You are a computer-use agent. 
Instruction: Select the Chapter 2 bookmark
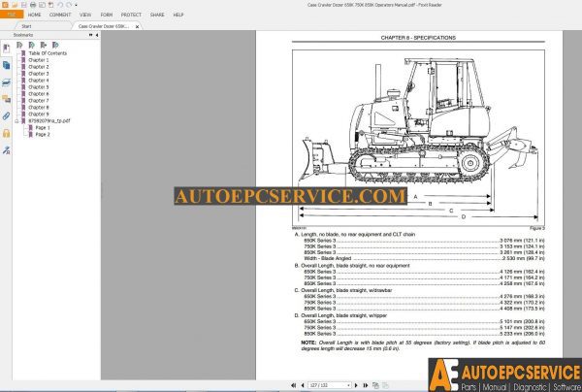39,67
